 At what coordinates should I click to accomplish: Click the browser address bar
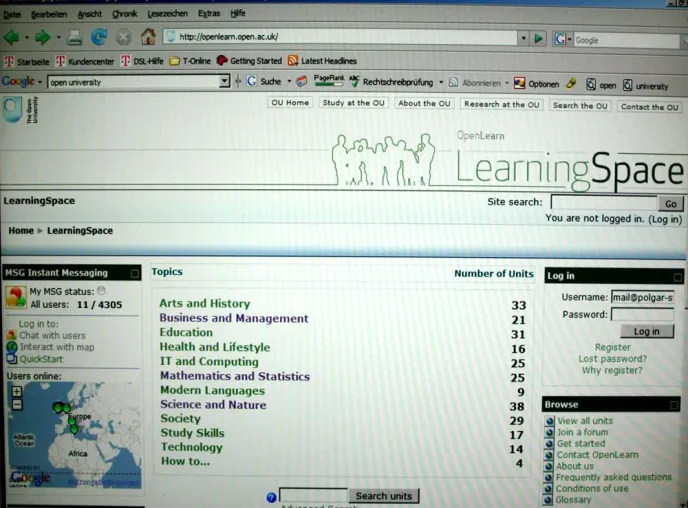coord(340,37)
